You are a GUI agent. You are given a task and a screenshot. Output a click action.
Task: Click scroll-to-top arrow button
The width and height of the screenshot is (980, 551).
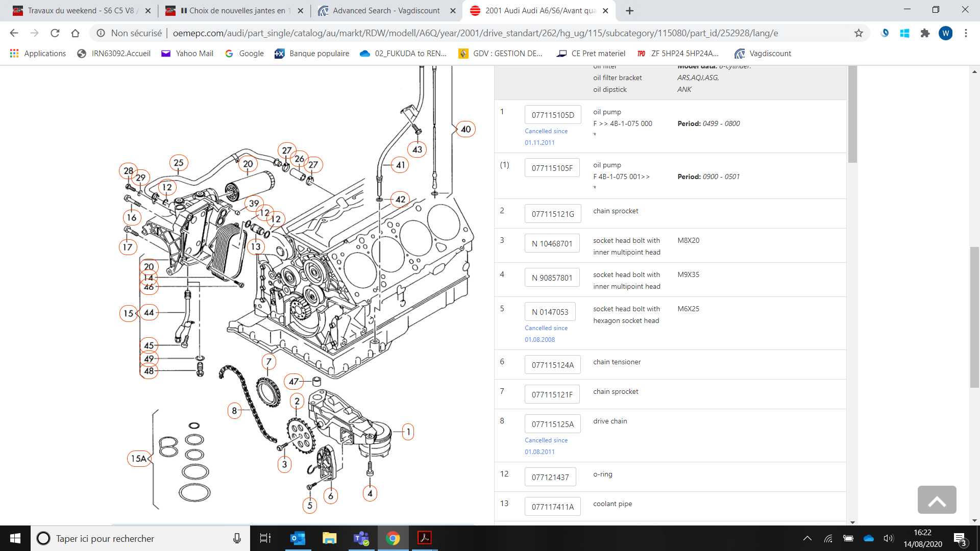(937, 499)
